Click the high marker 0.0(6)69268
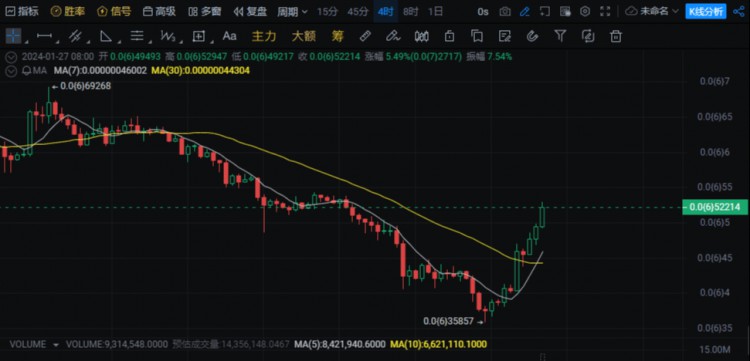 [85, 87]
